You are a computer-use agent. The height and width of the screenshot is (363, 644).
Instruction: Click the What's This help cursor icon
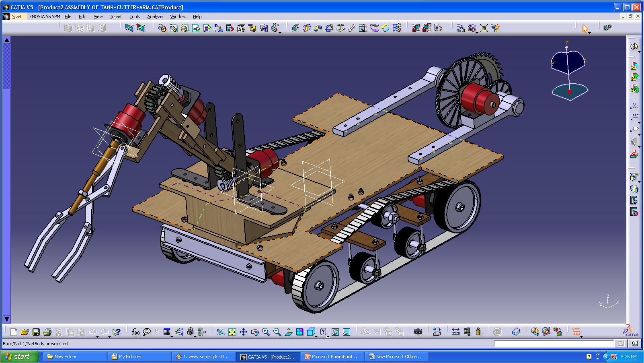click(117, 332)
